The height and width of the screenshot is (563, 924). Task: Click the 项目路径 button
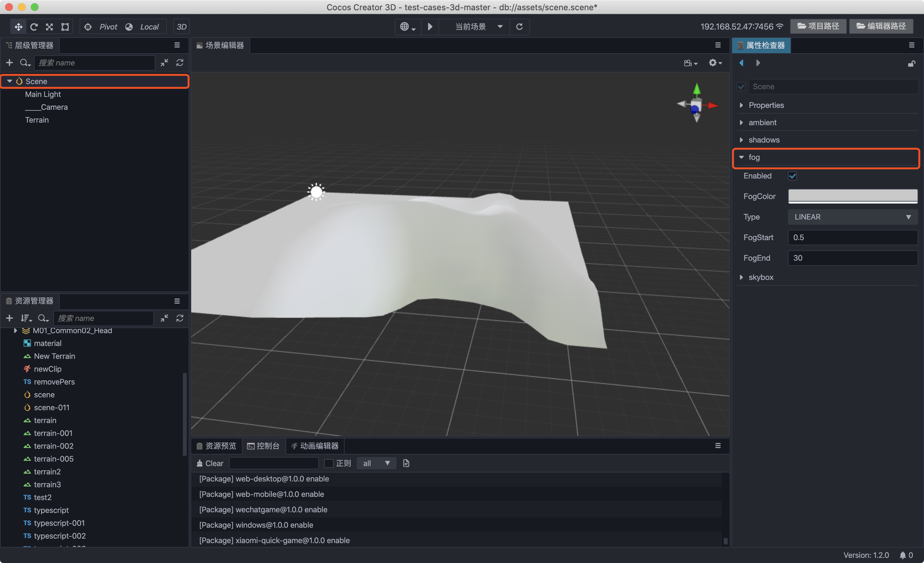pos(818,26)
